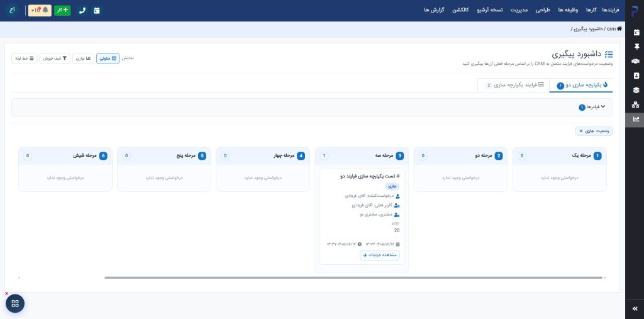Image resolution: width=644 pixels, height=319 pixels.
Task: Click the current user icon on card
Action: coord(396,205)
